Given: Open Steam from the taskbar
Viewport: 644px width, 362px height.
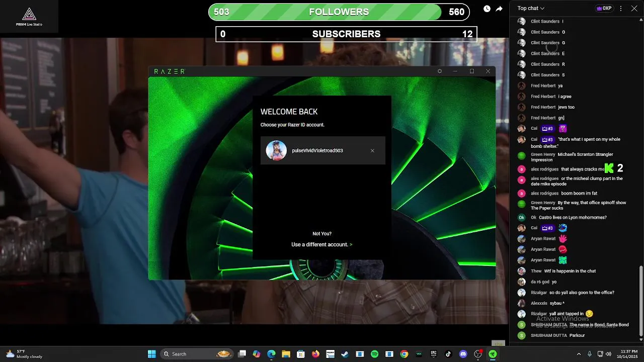Looking at the screenshot, I should pyautogui.click(x=345, y=354).
